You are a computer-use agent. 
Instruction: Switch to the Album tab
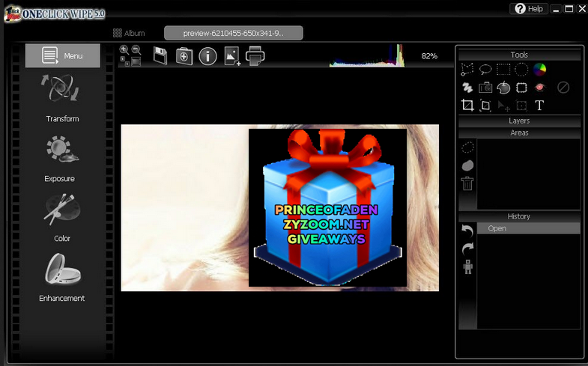point(129,33)
